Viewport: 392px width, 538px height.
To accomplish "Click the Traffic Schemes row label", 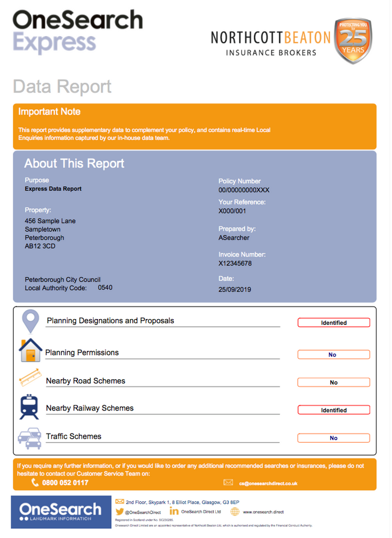I will click(74, 436).
